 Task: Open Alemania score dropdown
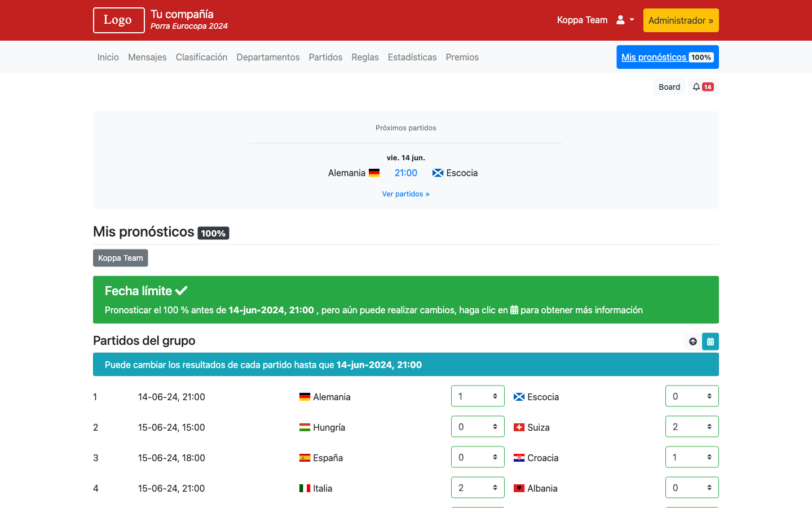click(x=478, y=396)
